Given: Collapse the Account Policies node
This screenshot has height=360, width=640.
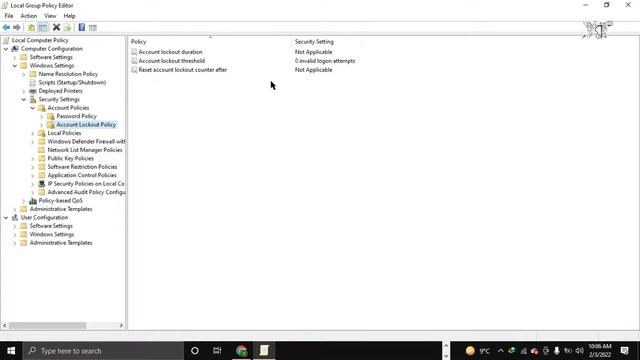Looking at the screenshot, I should click(33, 108).
